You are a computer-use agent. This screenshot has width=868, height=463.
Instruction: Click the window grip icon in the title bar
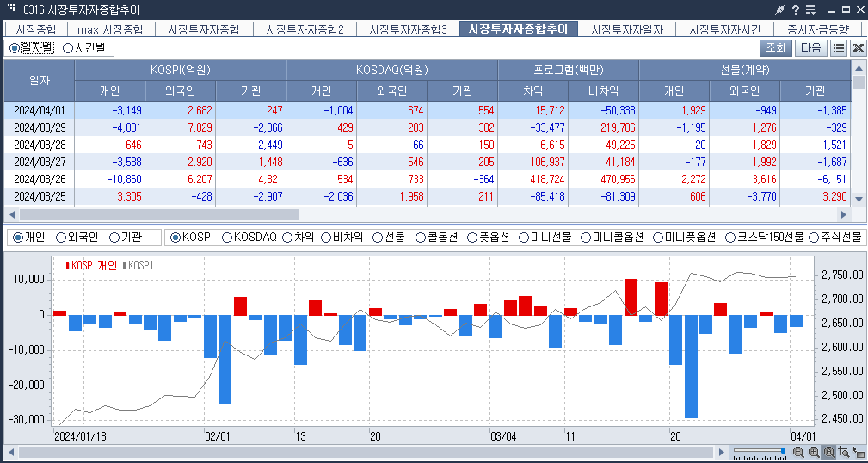point(12,9)
